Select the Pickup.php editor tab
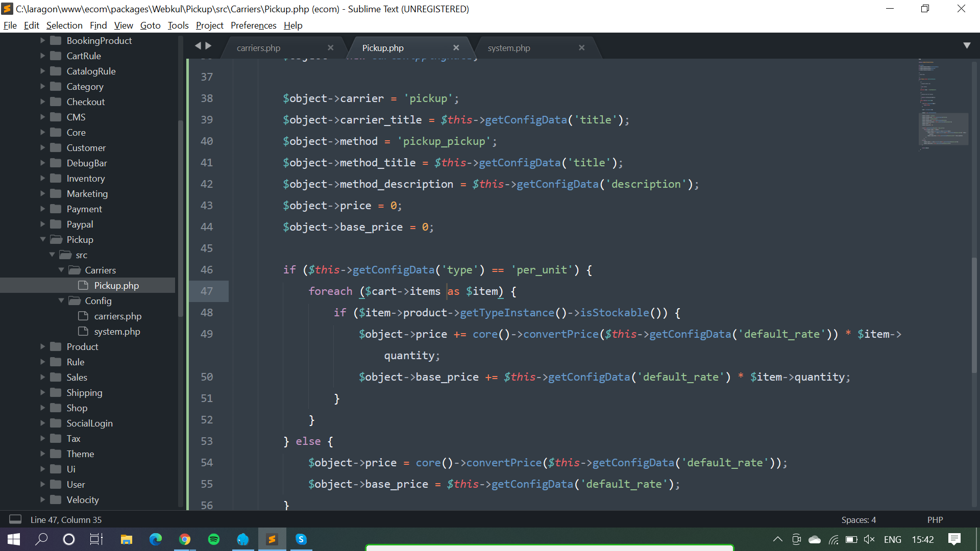Image resolution: width=980 pixels, height=551 pixels. pos(383,48)
